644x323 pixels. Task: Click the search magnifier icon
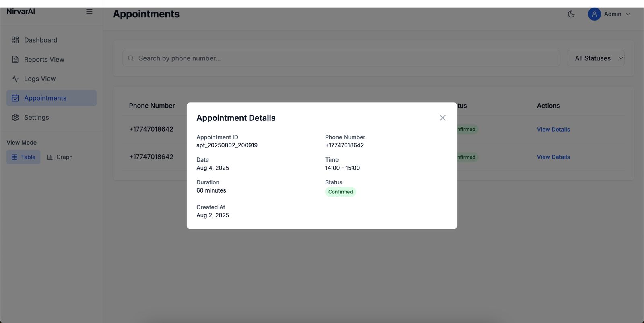(131, 58)
